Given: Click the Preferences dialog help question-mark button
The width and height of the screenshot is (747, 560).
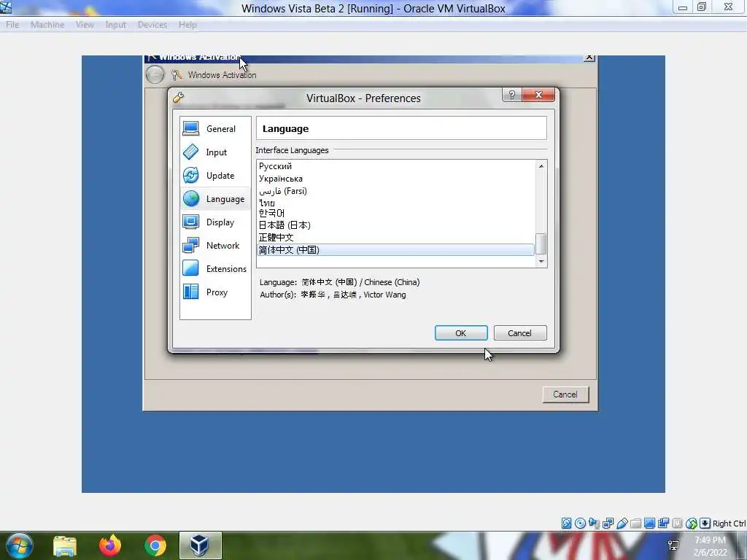Looking at the screenshot, I should [x=512, y=95].
